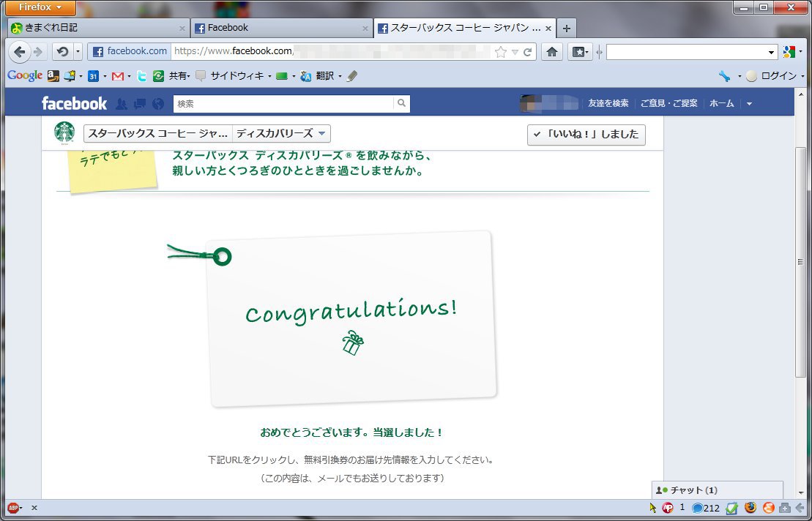Click the 「いいね！」しました button
This screenshot has height=521, width=812.
point(586,135)
